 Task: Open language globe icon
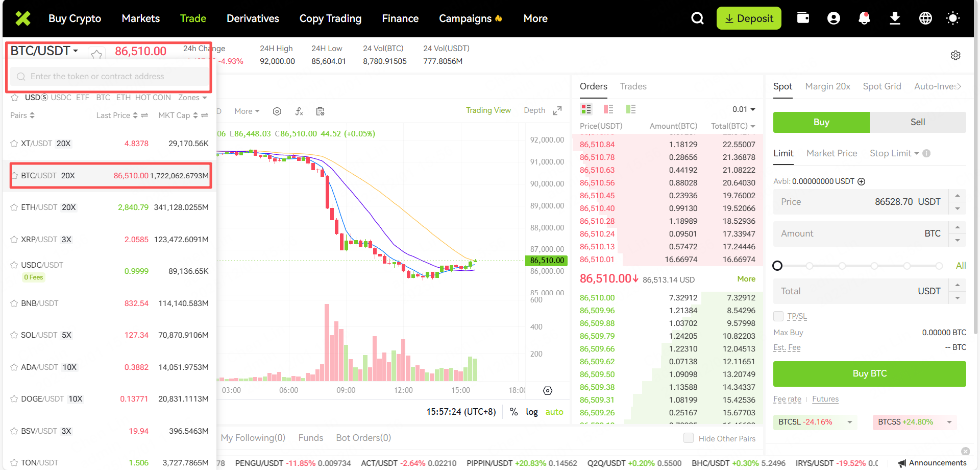pyautogui.click(x=925, y=18)
